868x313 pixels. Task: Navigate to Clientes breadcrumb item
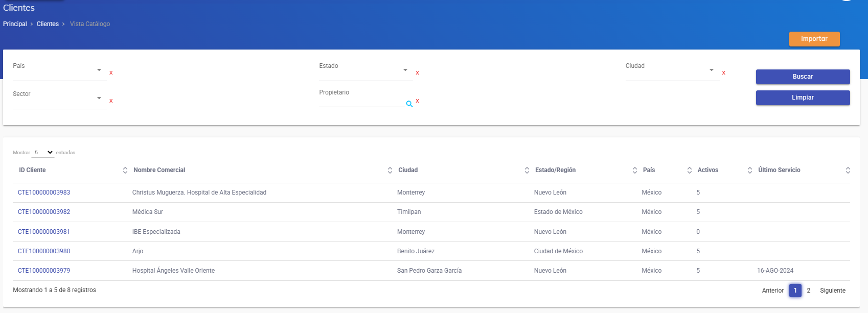pyautogui.click(x=48, y=24)
